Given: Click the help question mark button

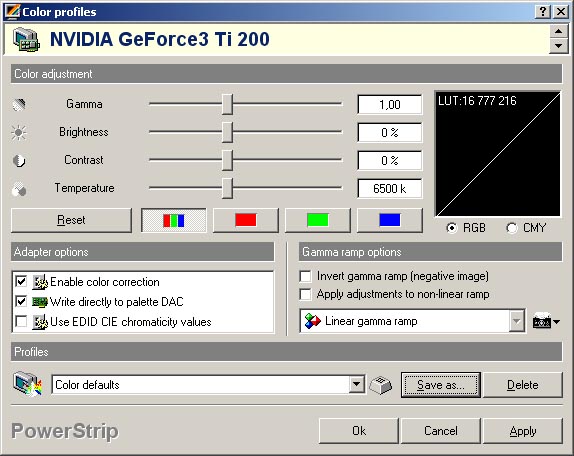Looking at the screenshot, I should 543,12.
